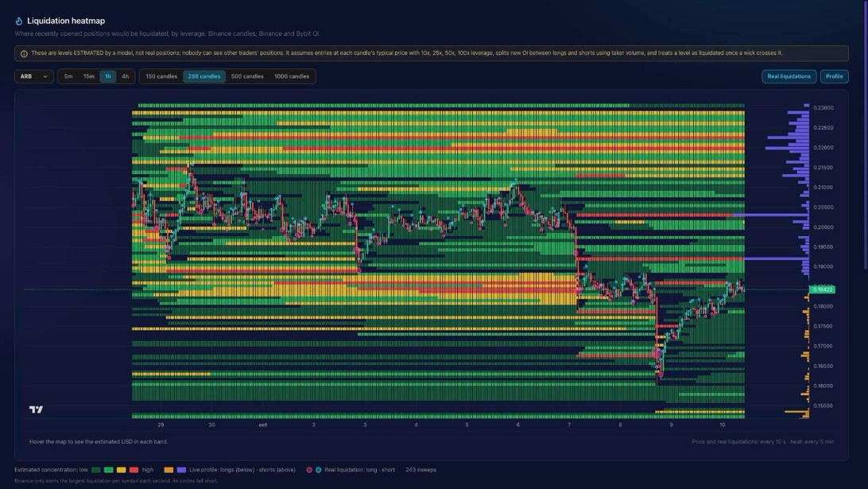
Task: Select the 15m timeframe
Action: [x=88, y=76]
